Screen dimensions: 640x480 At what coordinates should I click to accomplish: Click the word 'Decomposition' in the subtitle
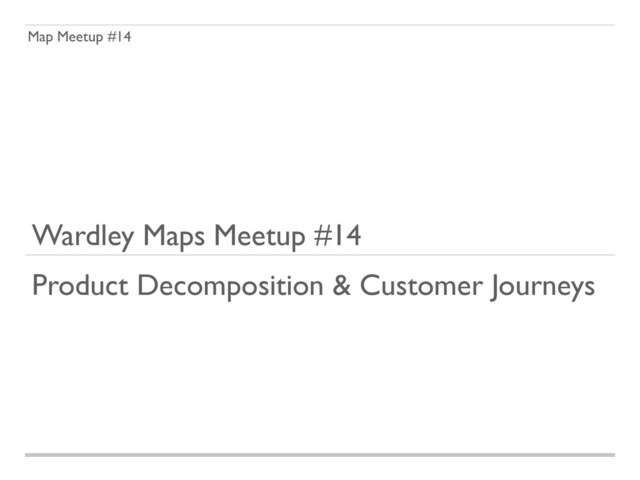(230, 286)
